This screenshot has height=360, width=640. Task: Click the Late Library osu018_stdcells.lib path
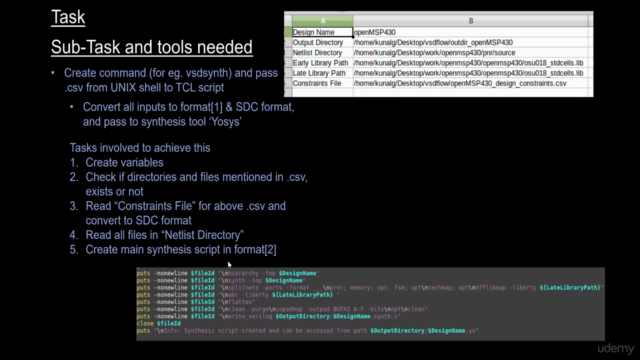[x=471, y=73]
